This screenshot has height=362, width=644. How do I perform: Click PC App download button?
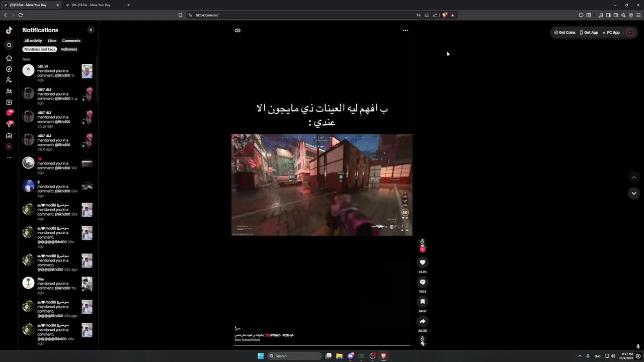[611, 32]
